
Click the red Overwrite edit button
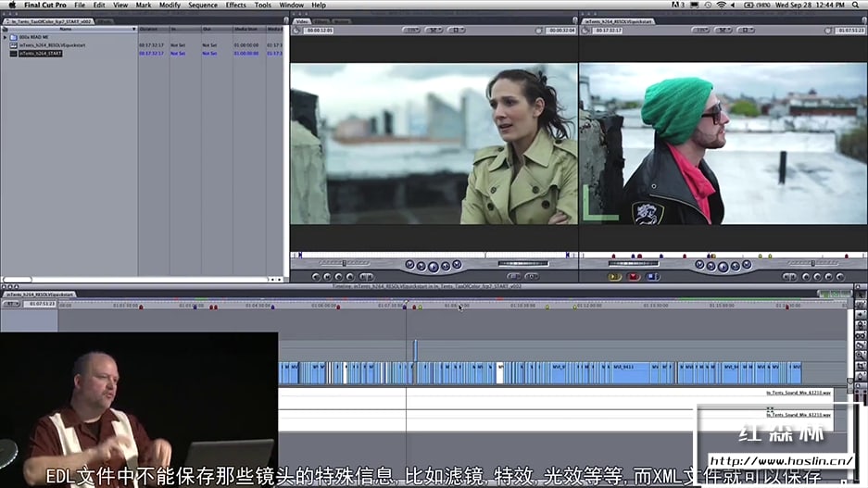[634, 277]
